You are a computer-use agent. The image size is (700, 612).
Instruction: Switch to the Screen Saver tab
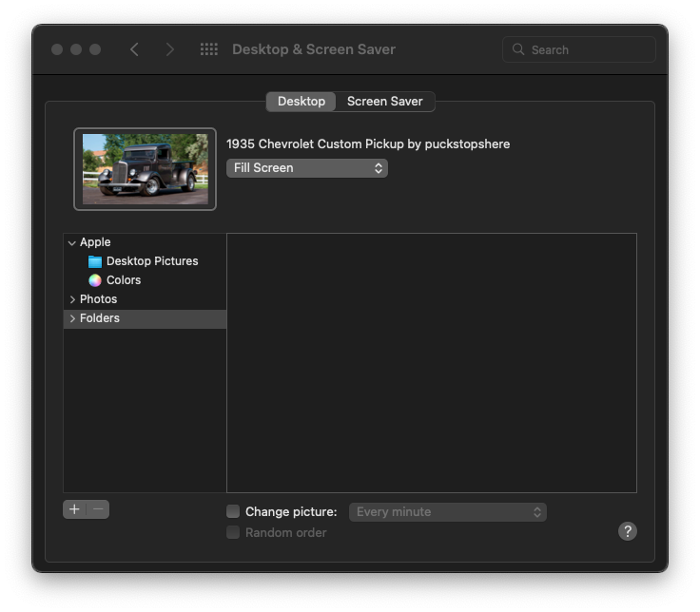click(x=385, y=102)
